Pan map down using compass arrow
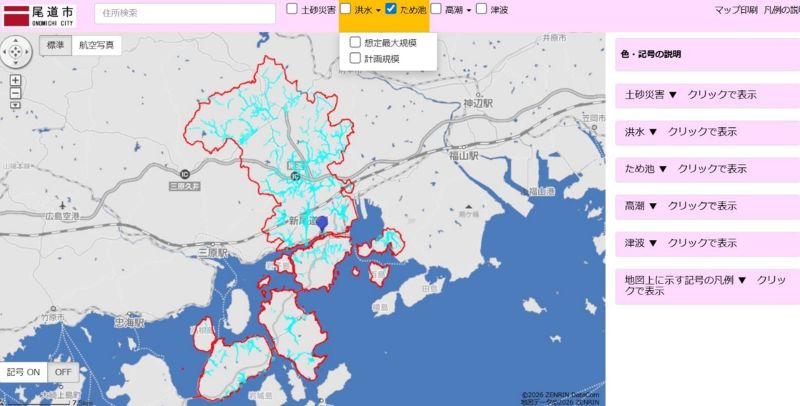This screenshot has width=800, height=406. pos(16,62)
